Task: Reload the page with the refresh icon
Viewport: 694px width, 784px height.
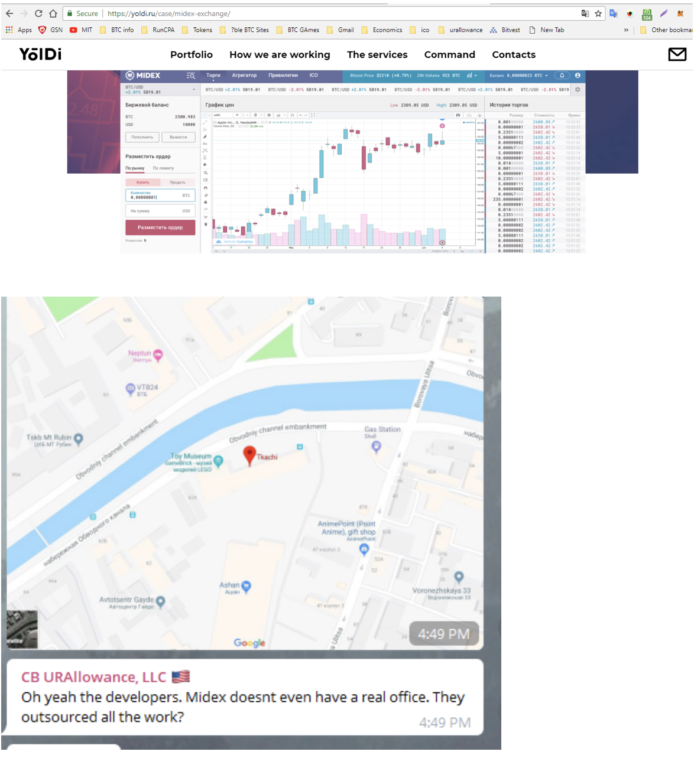Action: pyautogui.click(x=38, y=13)
